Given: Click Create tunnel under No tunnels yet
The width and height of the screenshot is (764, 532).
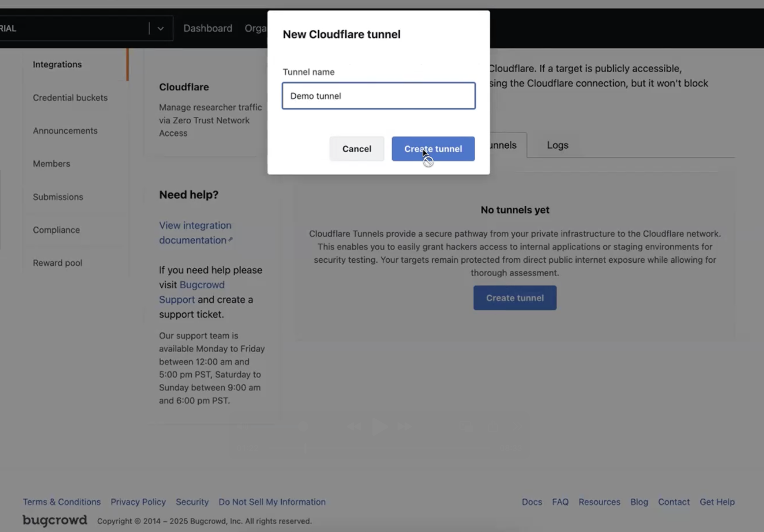Looking at the screenshot, I should click(515, 298).
